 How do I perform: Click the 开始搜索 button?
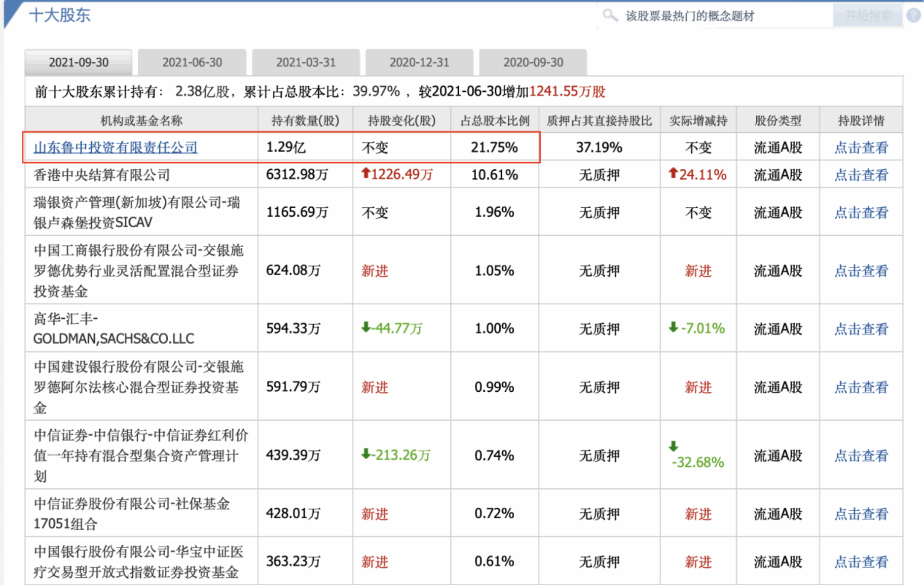tap(868, 16)
